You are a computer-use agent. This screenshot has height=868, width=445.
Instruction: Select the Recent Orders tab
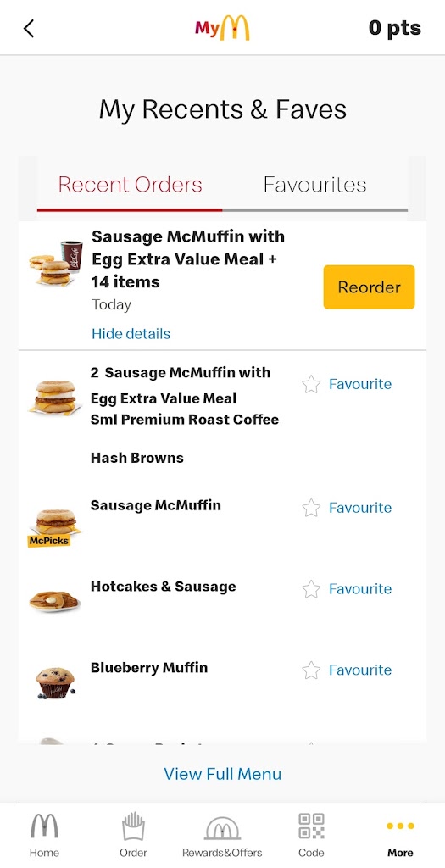click(x=130, y=184)
